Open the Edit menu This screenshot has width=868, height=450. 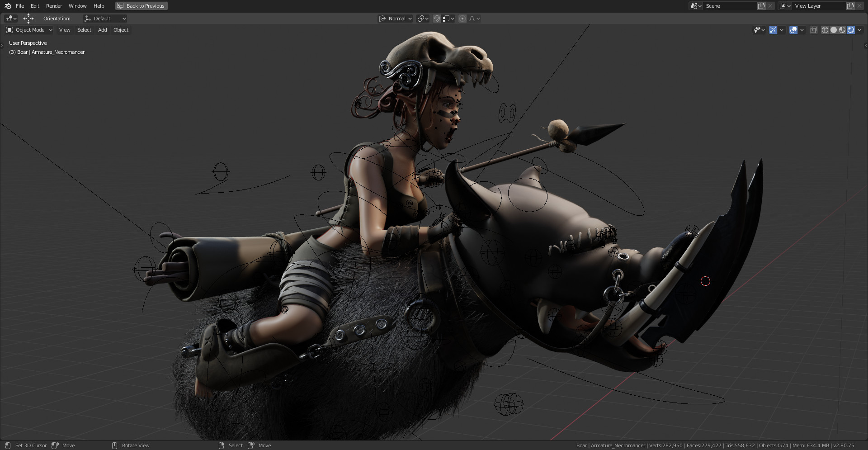pyautogui.click(x=35, y=6)
